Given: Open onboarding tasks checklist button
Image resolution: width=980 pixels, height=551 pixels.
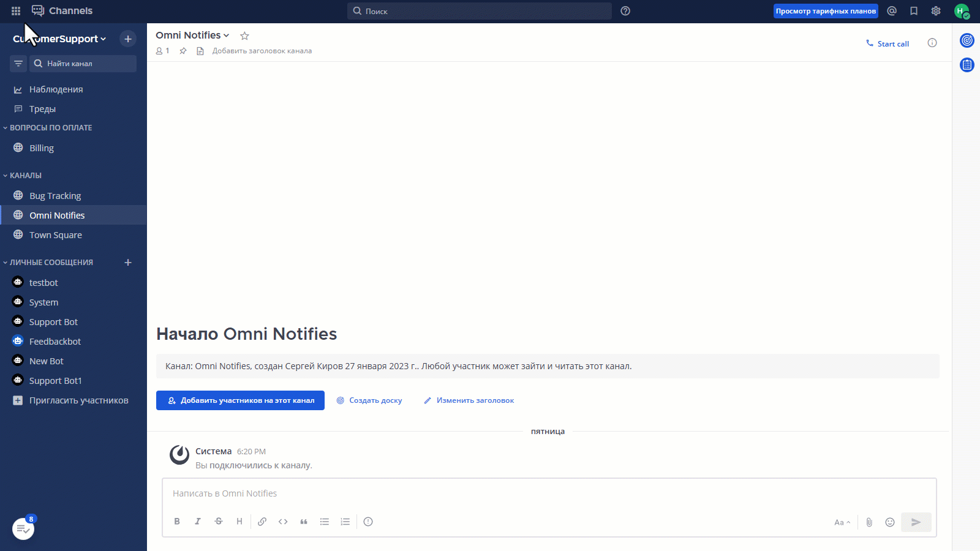Looking at the screenshot, I should [23, 529].
